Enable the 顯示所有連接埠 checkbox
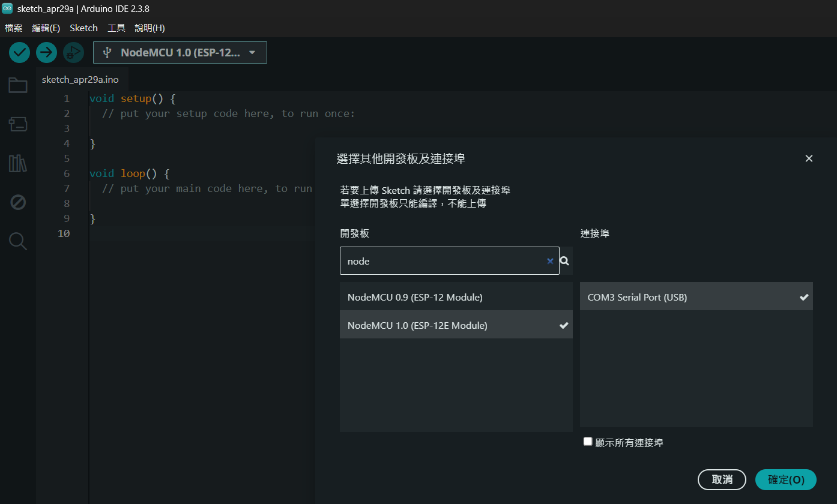The width and height of the screenshot is (837, 504). point(588,442)
